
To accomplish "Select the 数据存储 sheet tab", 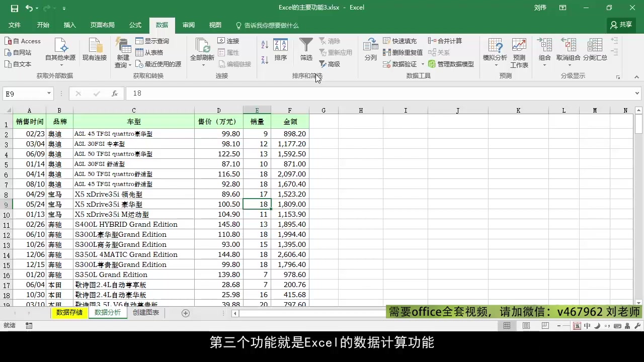I will [69, 313].
